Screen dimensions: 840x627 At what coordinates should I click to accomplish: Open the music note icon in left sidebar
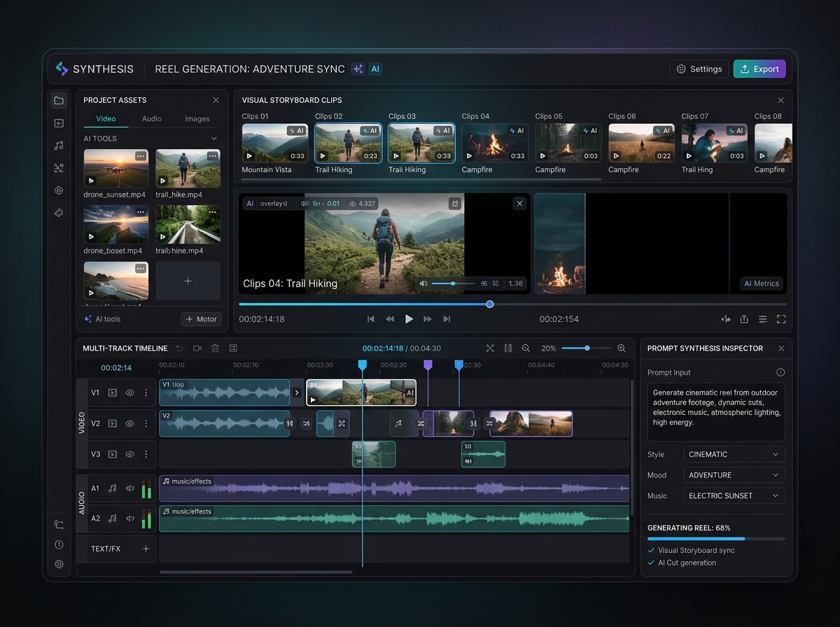tap(59, 146)
